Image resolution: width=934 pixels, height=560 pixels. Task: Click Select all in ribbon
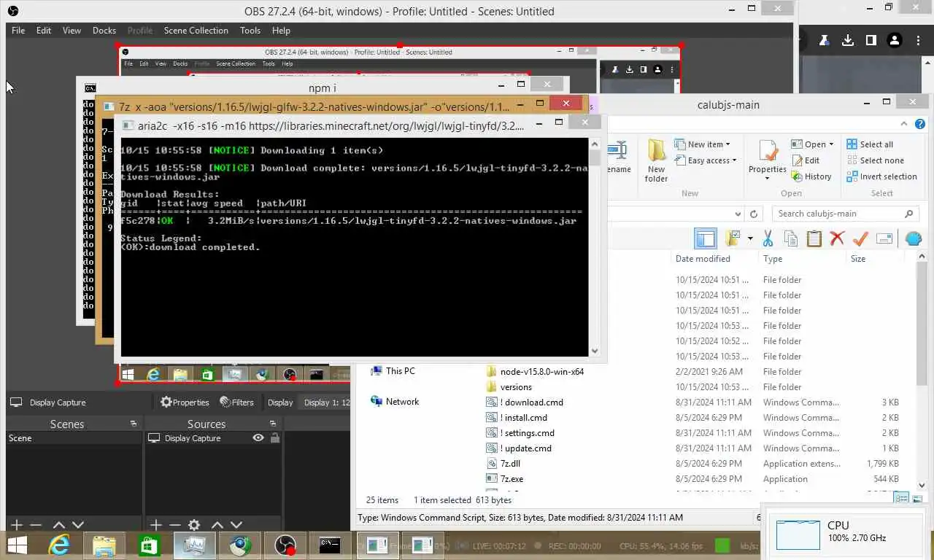pyautogui.click(x=870, y=144)
